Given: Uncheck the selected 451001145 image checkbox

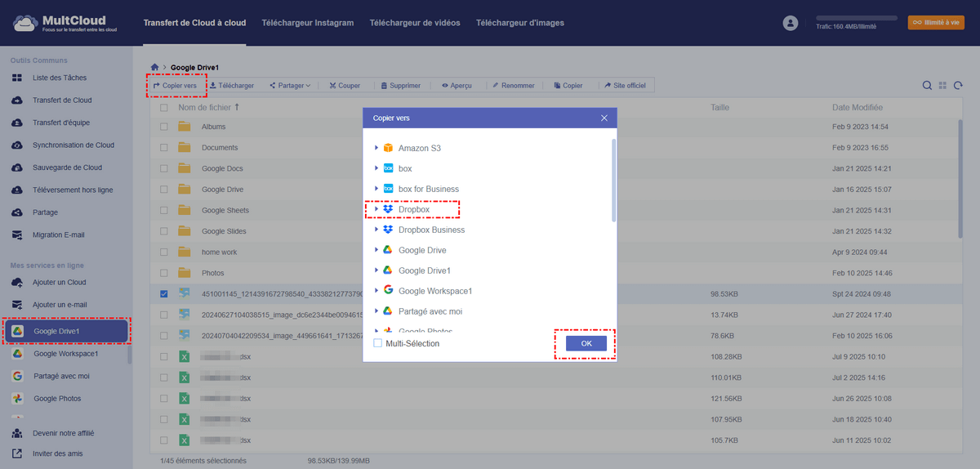Looking at the screenshot, I should click(x=164, y=293).
